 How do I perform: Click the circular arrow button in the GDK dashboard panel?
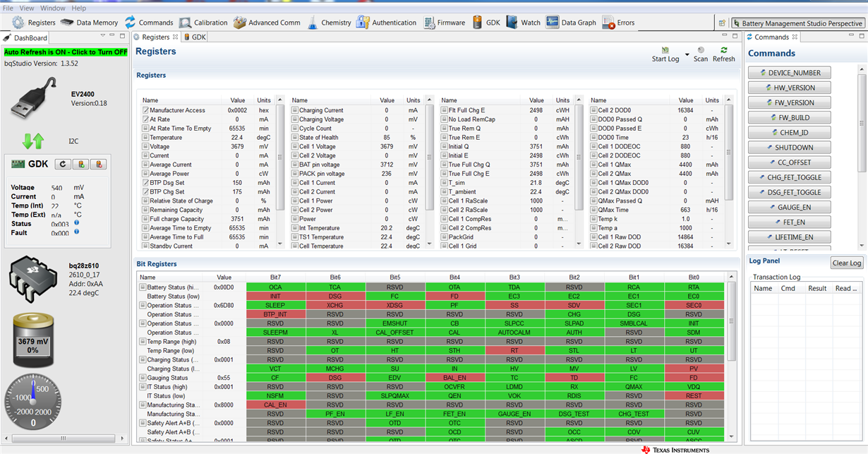point(63,164)
